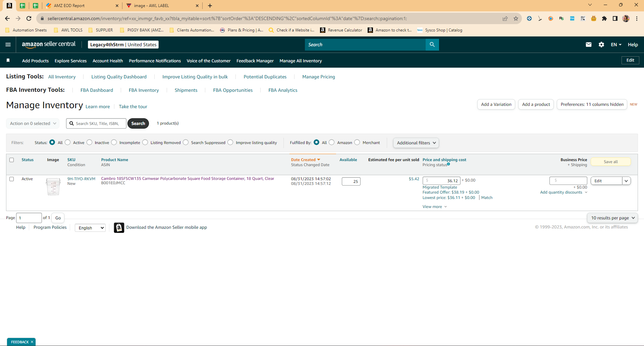The image size is (644, 346).
Task: Open the settings gear icon
Action: 601,45
